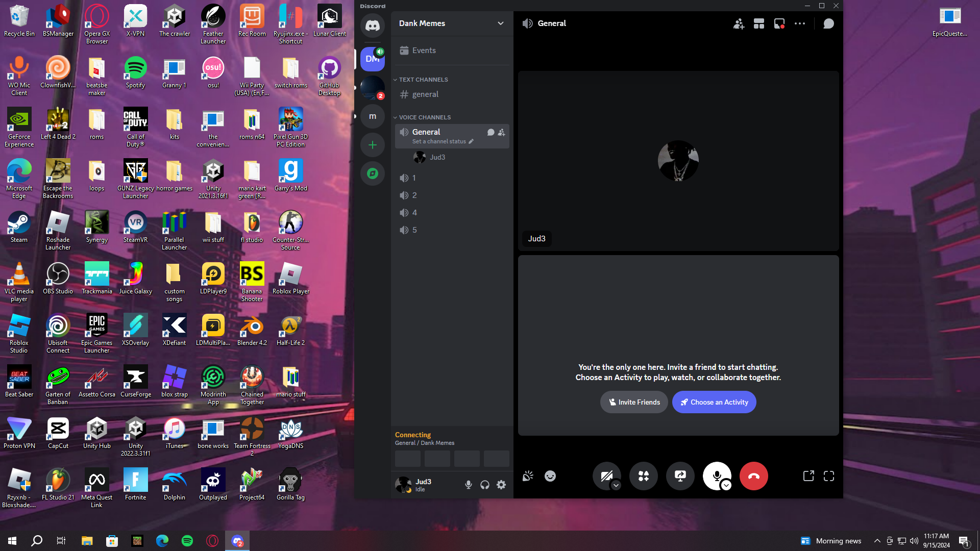This screenshot has height=551, width=980.
Task: Open the emoji reaction picker in call
Action: click(550, 476)
